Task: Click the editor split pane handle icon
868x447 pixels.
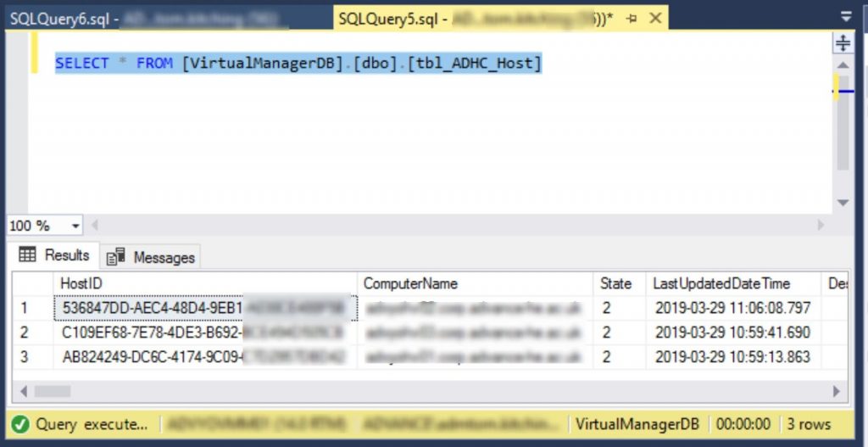Action: [843, 43]
